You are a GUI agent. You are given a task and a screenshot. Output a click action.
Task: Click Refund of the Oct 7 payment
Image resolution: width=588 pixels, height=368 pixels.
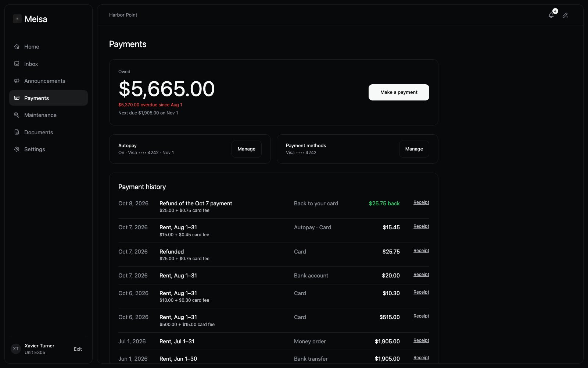(196, 204)
